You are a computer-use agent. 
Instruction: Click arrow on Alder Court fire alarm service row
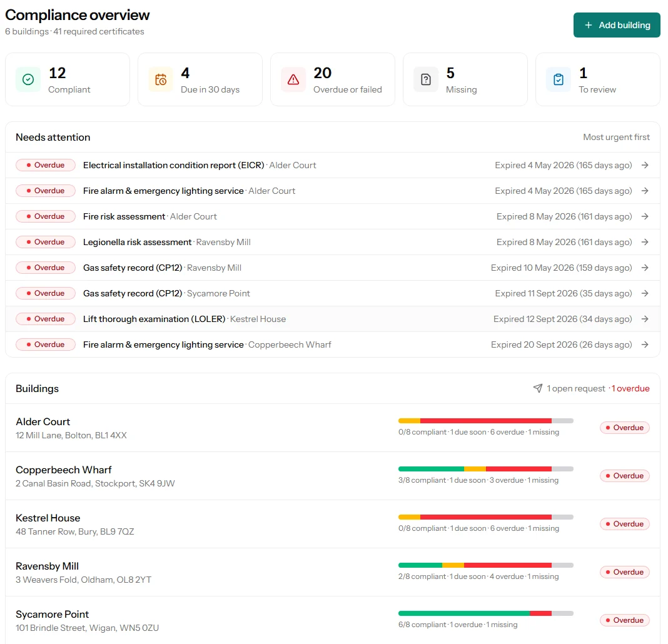click(645, 191)
